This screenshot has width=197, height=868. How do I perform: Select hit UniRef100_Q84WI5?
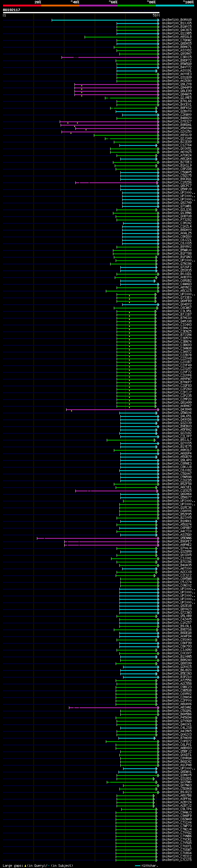tap(177, 94)
